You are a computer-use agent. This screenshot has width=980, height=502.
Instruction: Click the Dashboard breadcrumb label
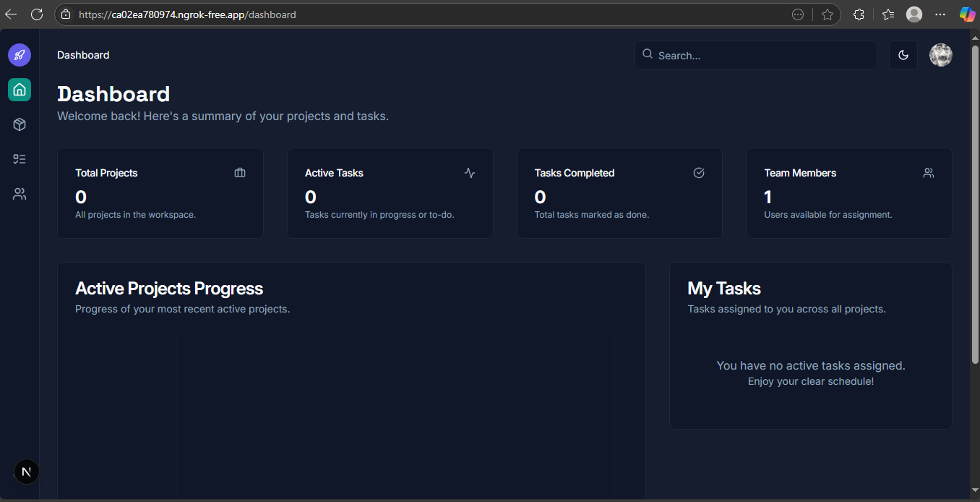pos(83,55)
